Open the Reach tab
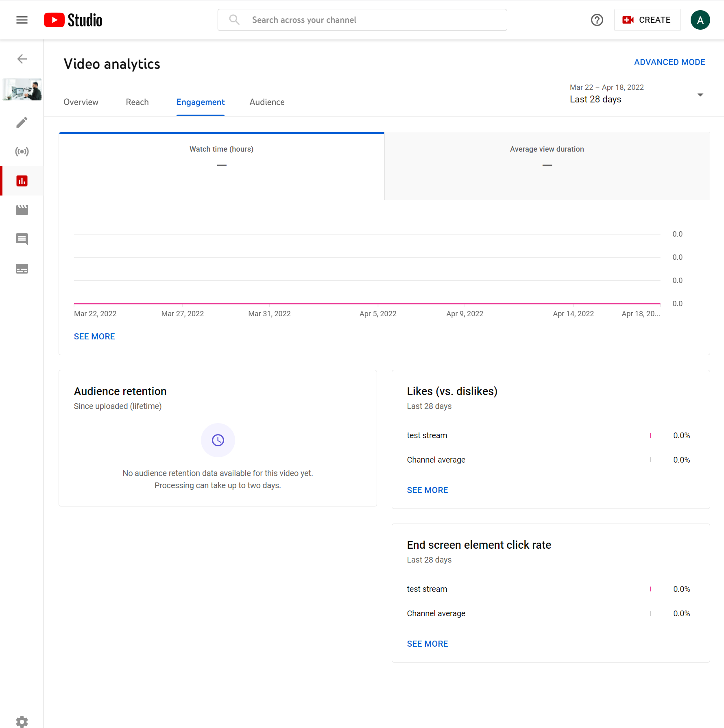 tap(137, 102)
